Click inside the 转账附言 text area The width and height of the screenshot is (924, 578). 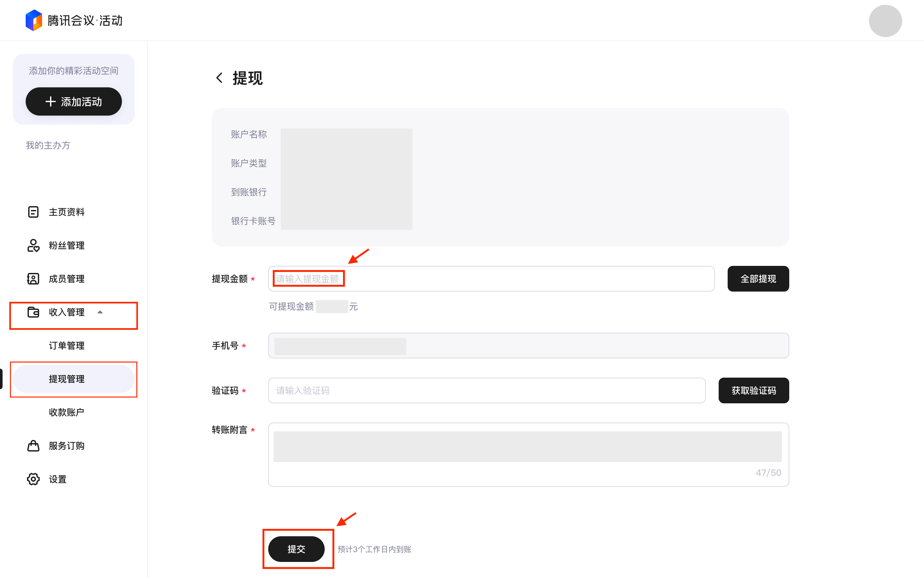(528, 454)
